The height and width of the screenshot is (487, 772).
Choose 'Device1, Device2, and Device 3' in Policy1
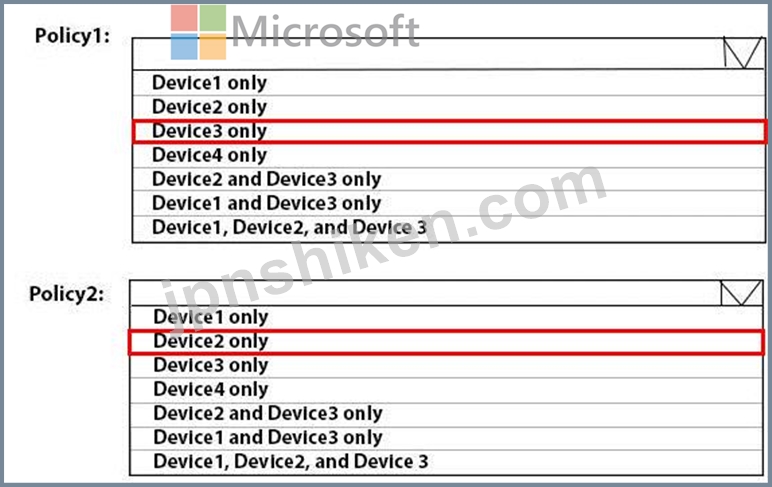[x=449, y=228]
